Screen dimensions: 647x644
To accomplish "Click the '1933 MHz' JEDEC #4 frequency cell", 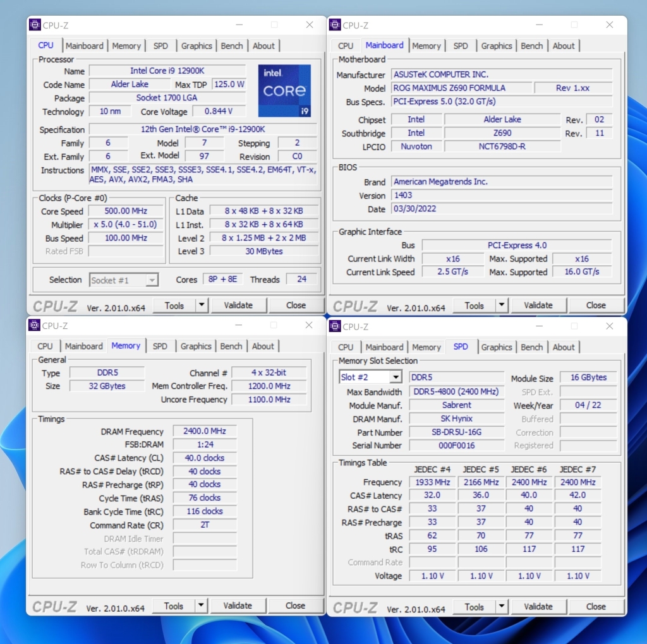I will pyautogui.click(x=432, y=482).
